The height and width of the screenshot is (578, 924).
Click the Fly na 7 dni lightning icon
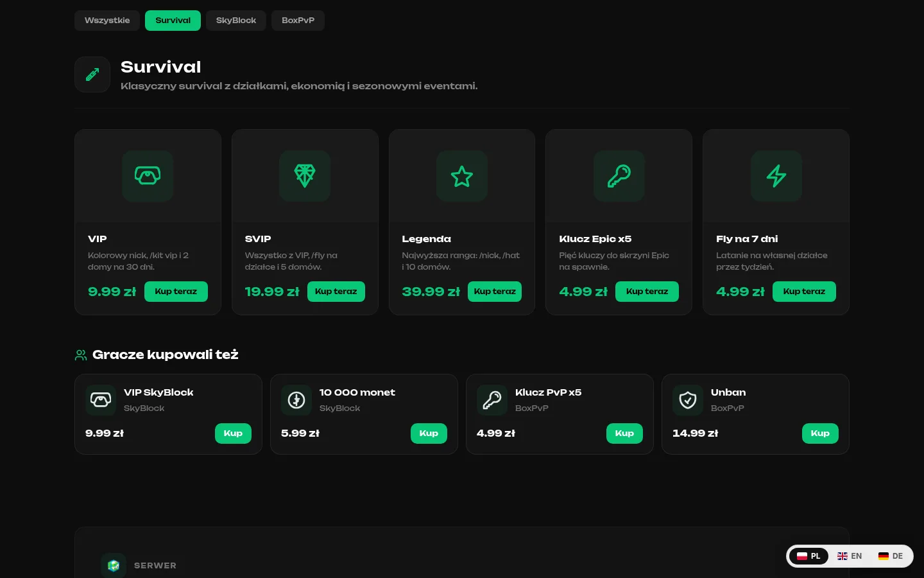(x=776, y=176)
